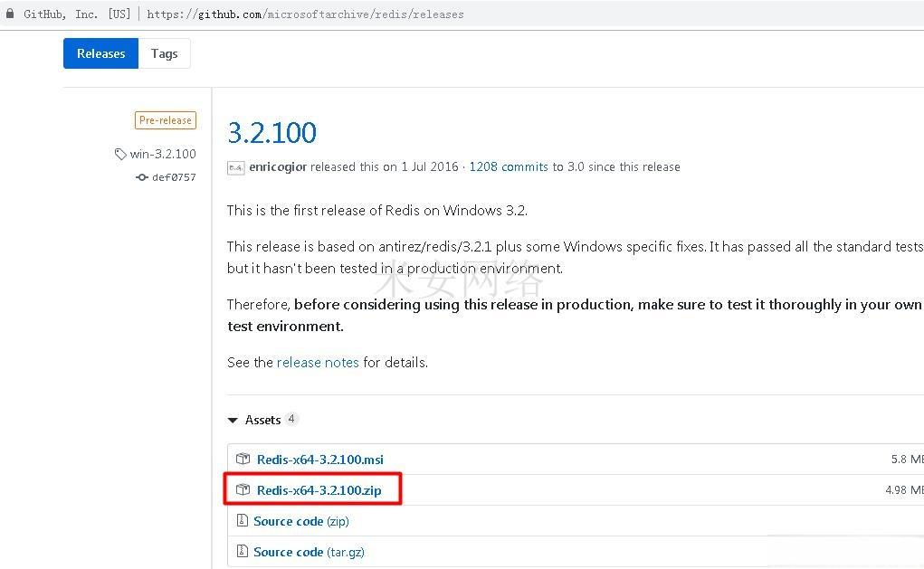Viewport: 924px width, 569px height.
Task: Click the text "This is the first release of Redis on Windows 3.2."
Action: coord(377,211)
